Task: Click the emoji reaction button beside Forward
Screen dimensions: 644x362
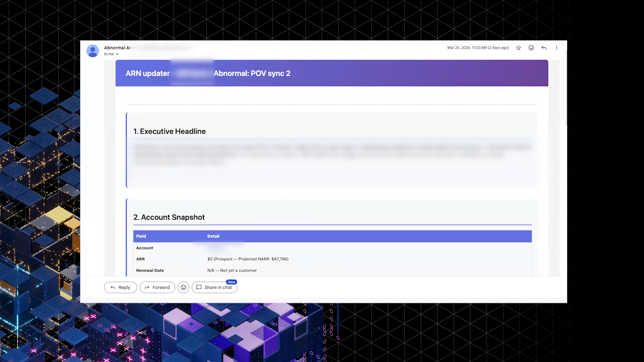Action: (183, 287)
